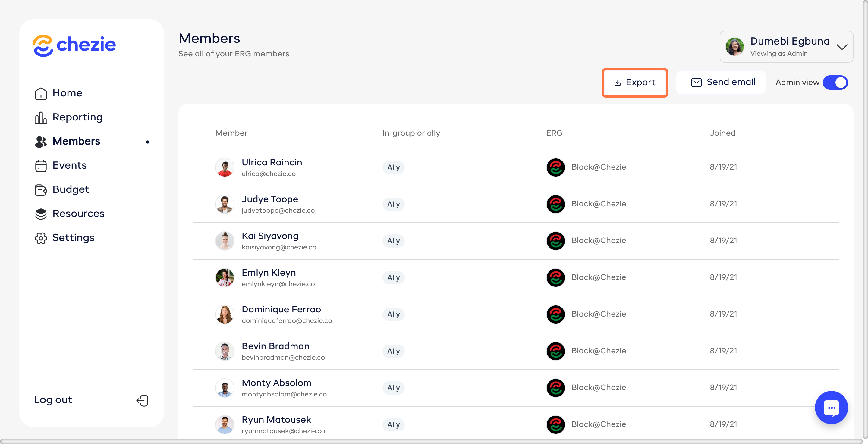Expand the Joined column header
Viewport: 868px width, 444px height.
pos(722,133)
